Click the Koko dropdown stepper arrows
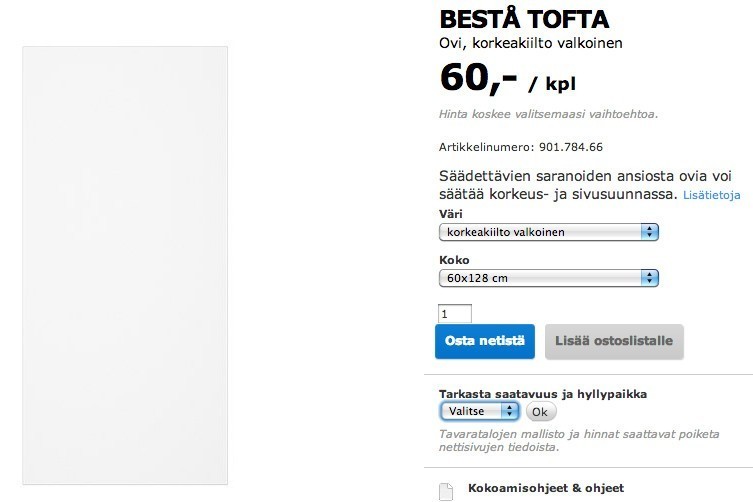This screenshot has width=753, height=502. click(649, 278)
